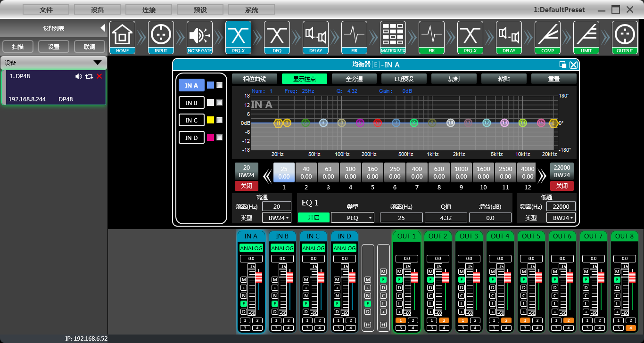The width and height of the screenshot is (644, 343).
Task: Tick the checkbox beside IN A
Action: point(219,85)
